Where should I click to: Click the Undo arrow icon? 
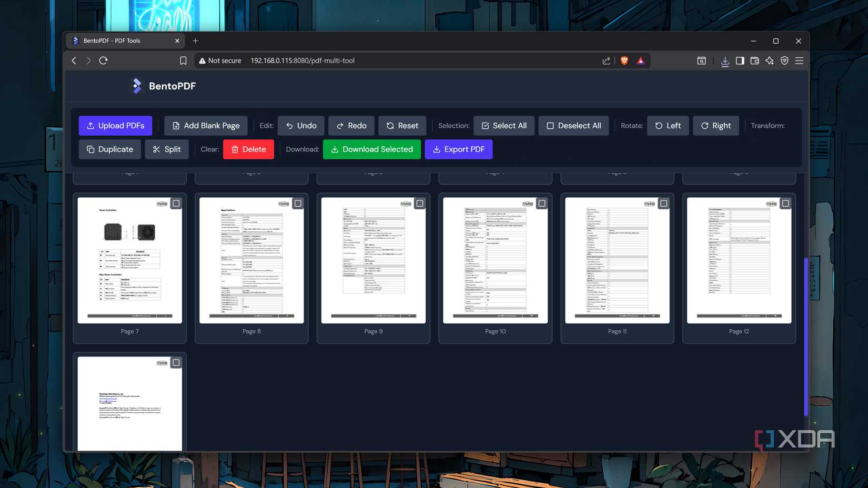289,126
